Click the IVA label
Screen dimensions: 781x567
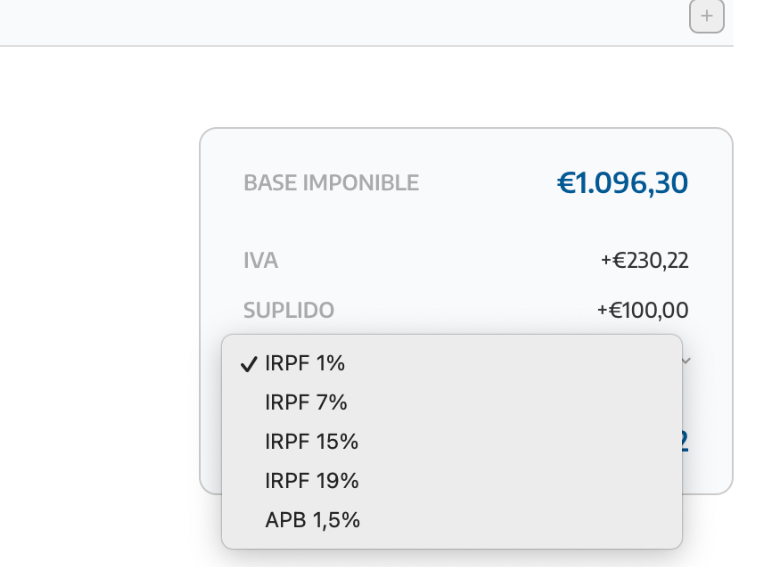(x=261, y=262)
